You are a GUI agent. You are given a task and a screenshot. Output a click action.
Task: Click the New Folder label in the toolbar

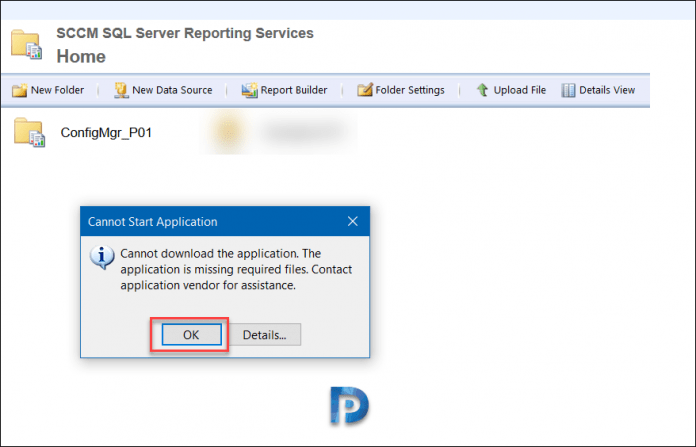click(57, 90)
